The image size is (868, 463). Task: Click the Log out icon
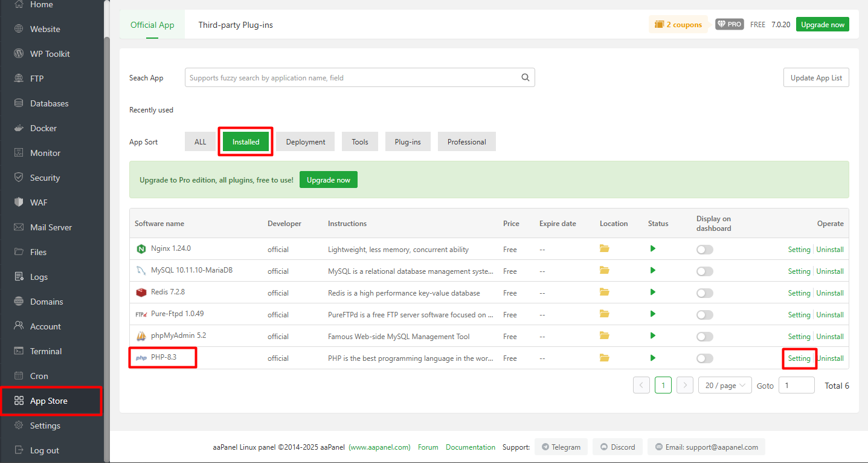click(x=19, y=450)
